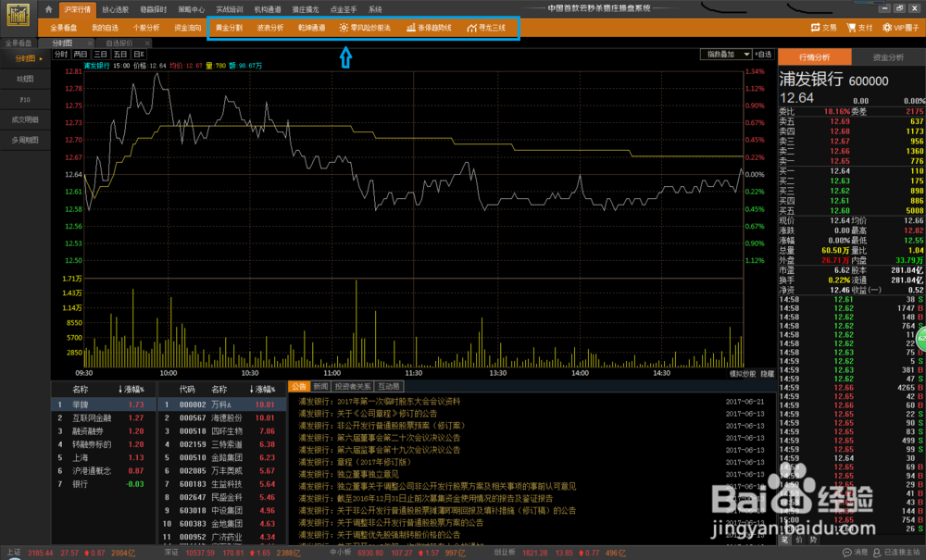Screen dimensions: 926x560
Task: Click the gold application logo
Action: point(18,16)
